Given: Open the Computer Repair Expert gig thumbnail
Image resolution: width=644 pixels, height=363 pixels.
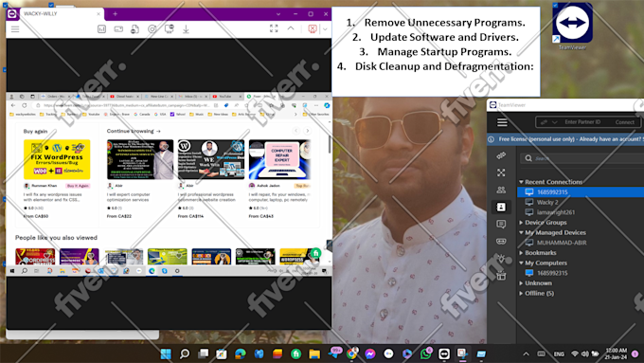Looking at the screenshot, I should point(279,159).
